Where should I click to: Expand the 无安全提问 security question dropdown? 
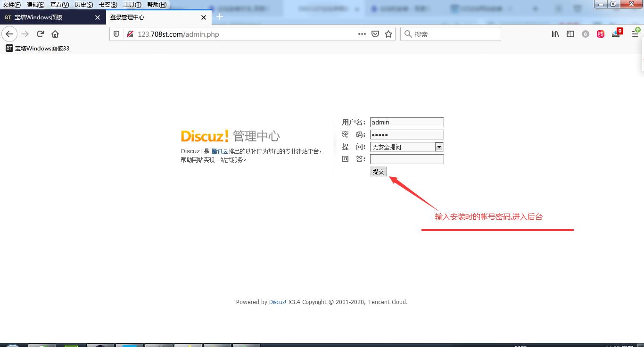click(x=407, y=147)
